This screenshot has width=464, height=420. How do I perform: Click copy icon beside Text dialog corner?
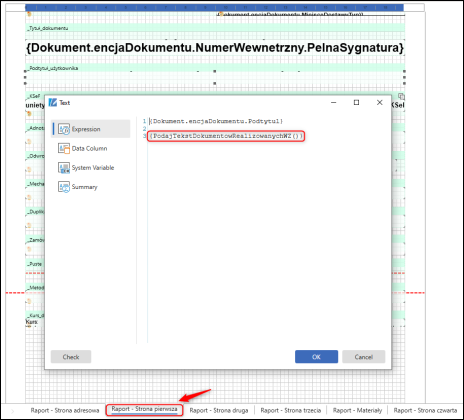click(x=401, y=97)
